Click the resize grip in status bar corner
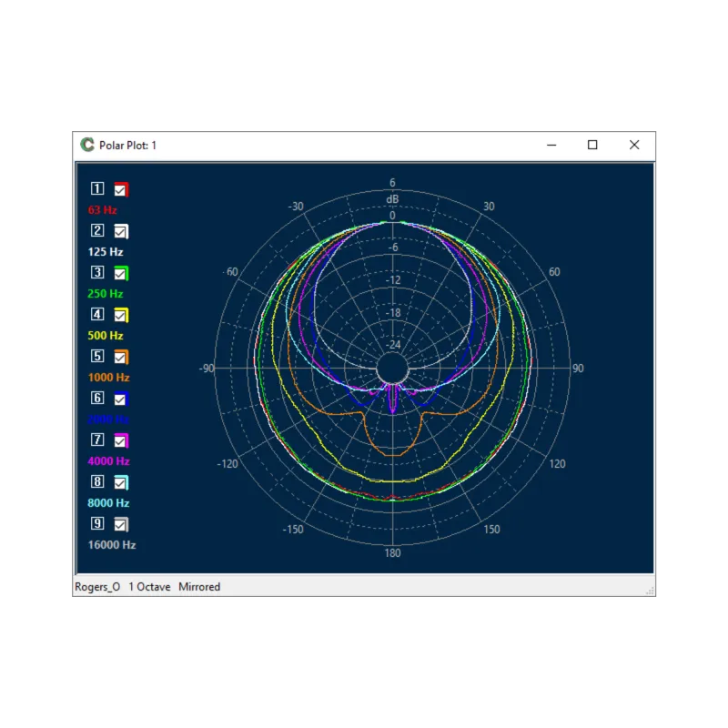 click(650, 591)
